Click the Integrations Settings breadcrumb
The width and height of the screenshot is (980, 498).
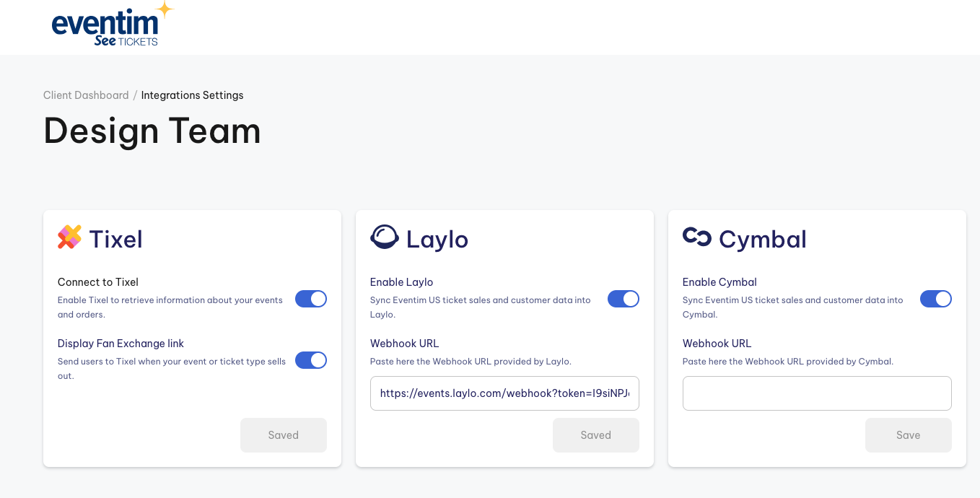point(193,95)
